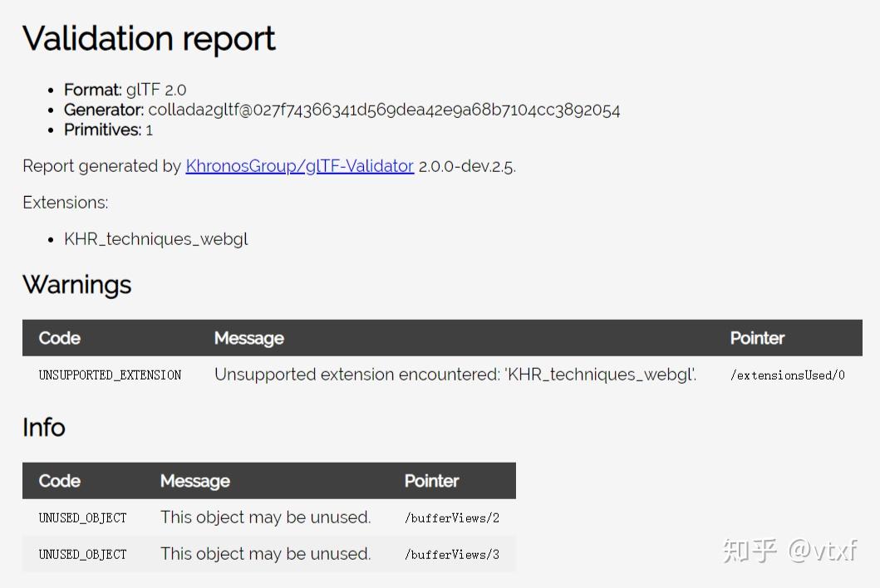This screenshot has height=588, width=880.
Task: Click the Validation report heading
Action: pyautogui.click(x=149, y=39)
